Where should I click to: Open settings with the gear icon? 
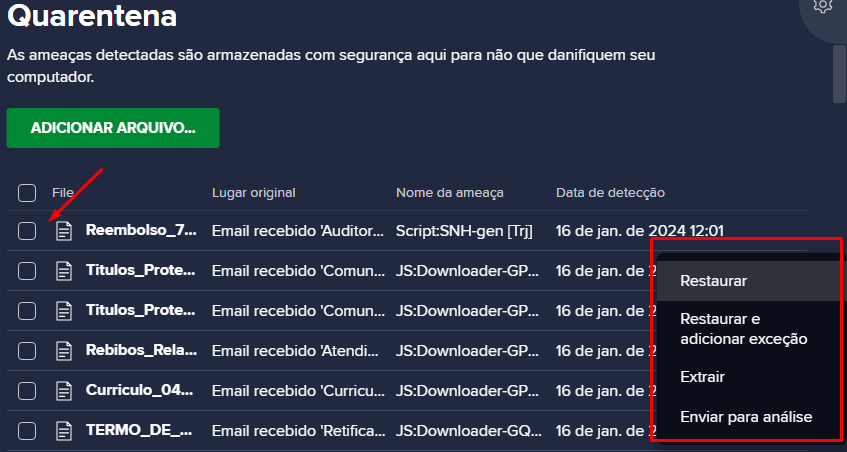pyautogui.click(x=822, y=5)
